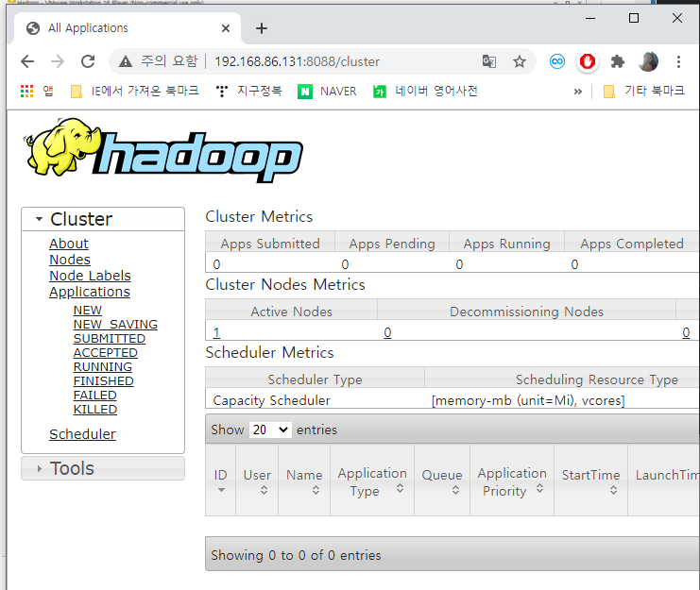Click the Apps Running header
Image resolution: width=700 pixels, height=590 pixels.
[x=506, y=244]
